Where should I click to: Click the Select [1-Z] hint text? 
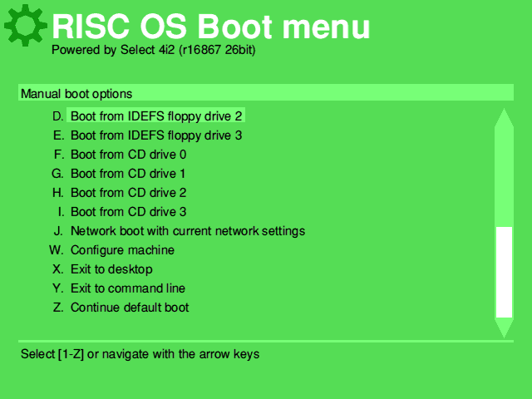[x=140, y=354]
